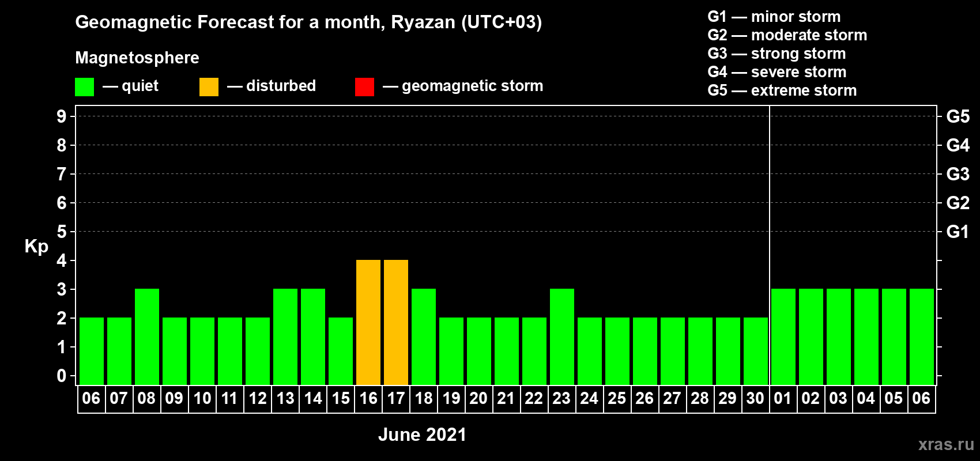The image size is (980, 461).
Task: Click the date cell '24'
Action: (589, 399)
